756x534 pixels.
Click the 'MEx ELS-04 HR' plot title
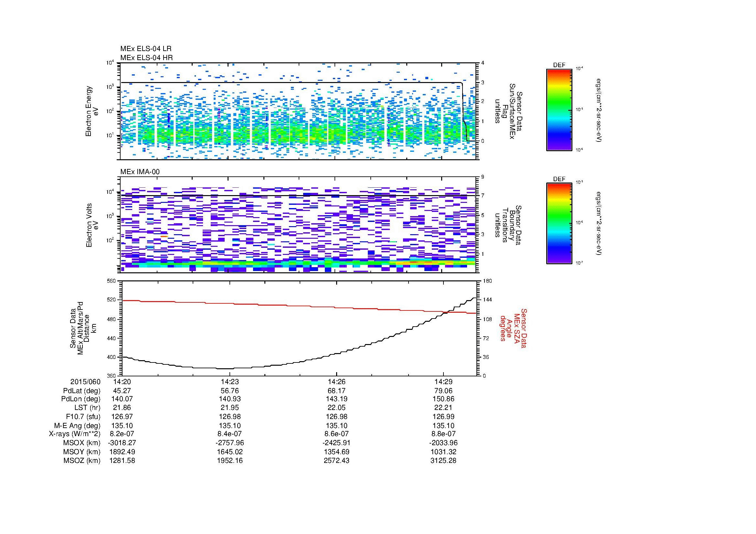pyautogui.click(x=146, y=58)
